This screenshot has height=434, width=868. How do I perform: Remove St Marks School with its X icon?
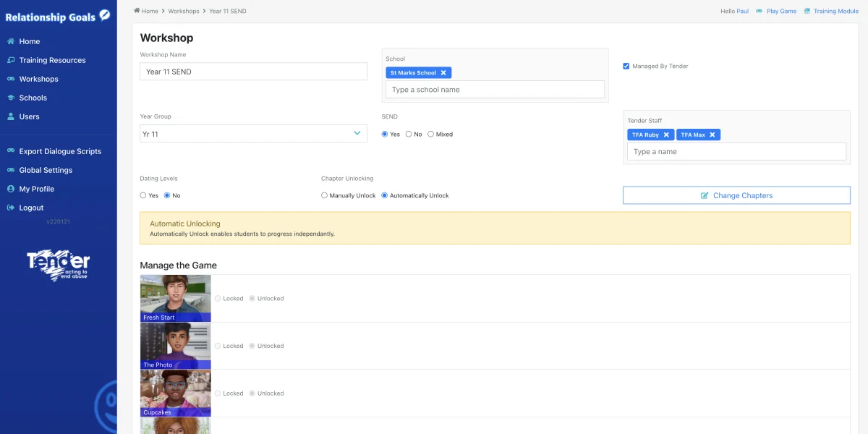point(443,72)
